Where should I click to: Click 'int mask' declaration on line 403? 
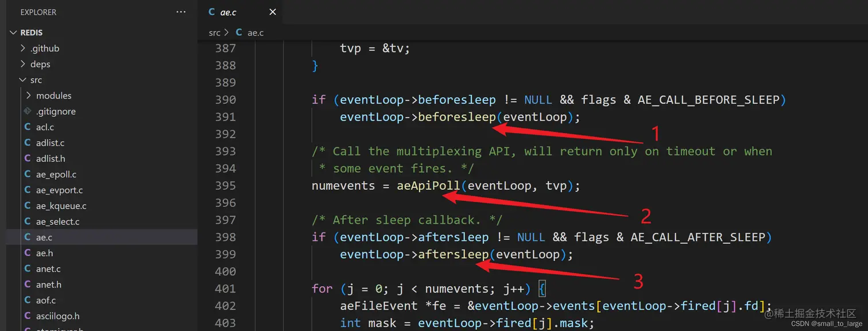tap(368, 323)
